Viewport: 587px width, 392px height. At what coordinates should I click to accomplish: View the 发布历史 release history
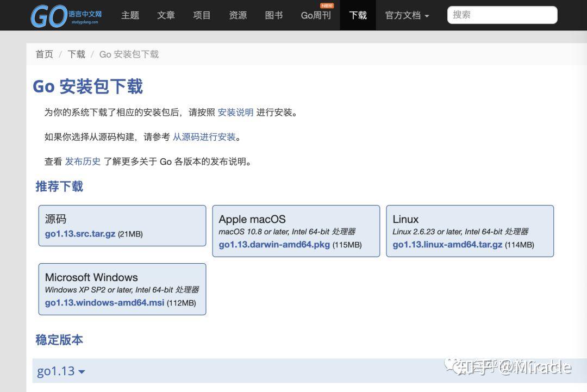83,161
